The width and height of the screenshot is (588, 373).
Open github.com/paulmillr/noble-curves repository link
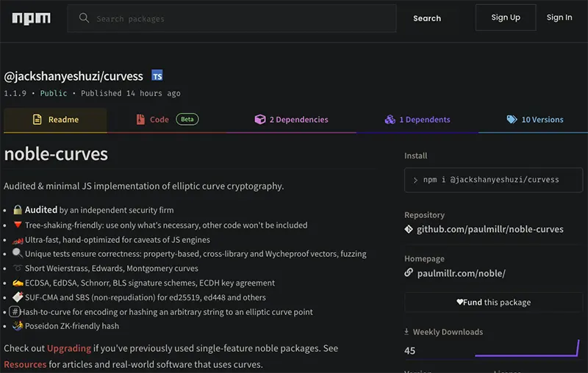tap(490, 229)
